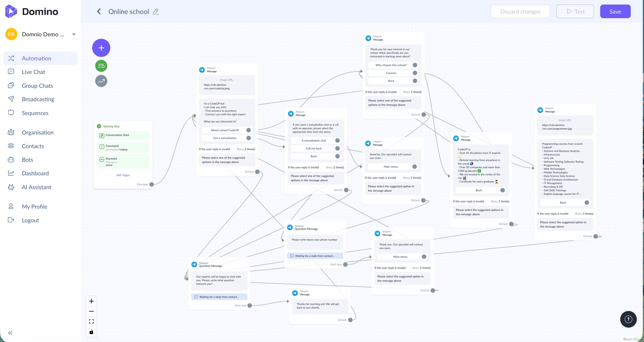Go back using the left chevron arrow
644x342 pixels.
tap(99, 12)
